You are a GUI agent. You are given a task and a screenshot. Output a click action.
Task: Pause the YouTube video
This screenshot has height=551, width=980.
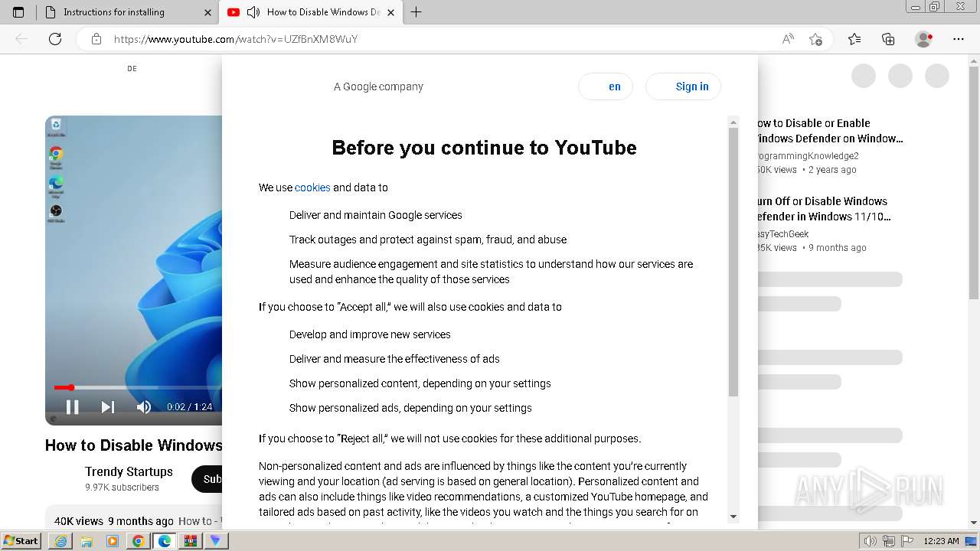tap(73, 407)
